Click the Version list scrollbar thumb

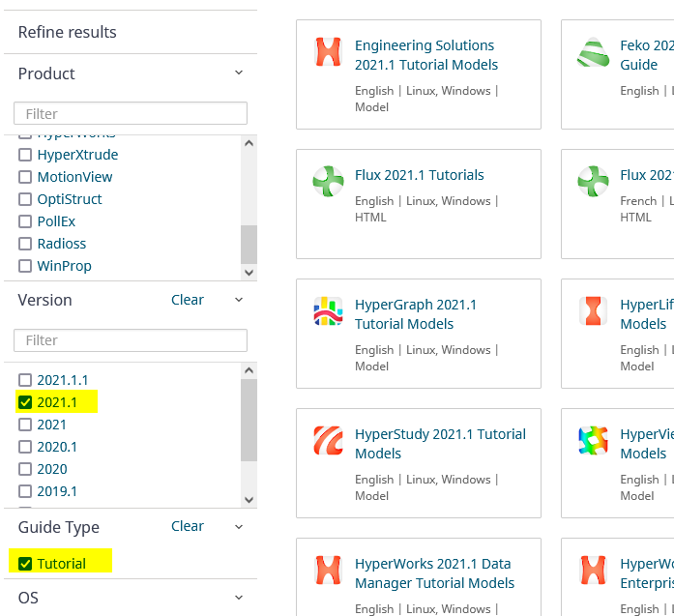(x=249, y=420)
